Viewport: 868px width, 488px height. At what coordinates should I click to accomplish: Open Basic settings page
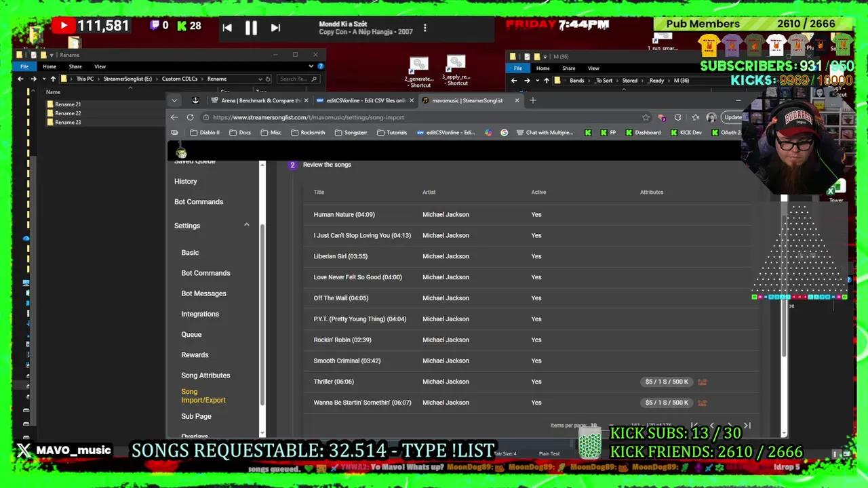190,252
